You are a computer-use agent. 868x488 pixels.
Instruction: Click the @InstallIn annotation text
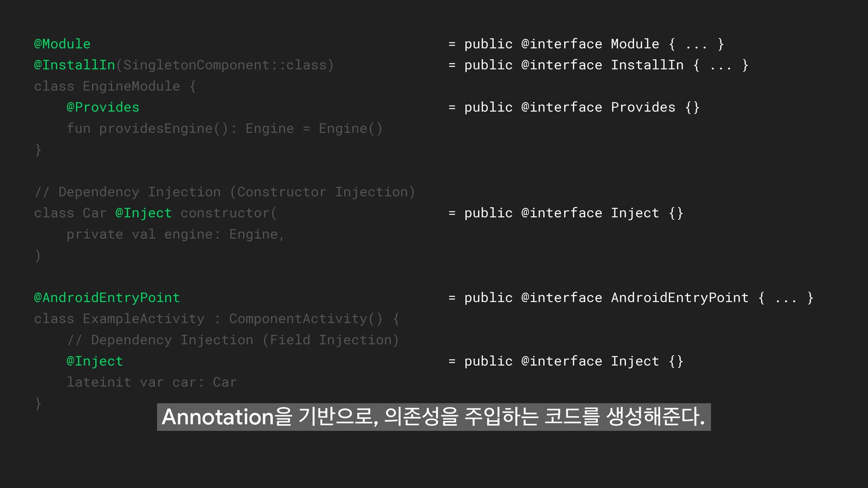[x=75, y=65]
